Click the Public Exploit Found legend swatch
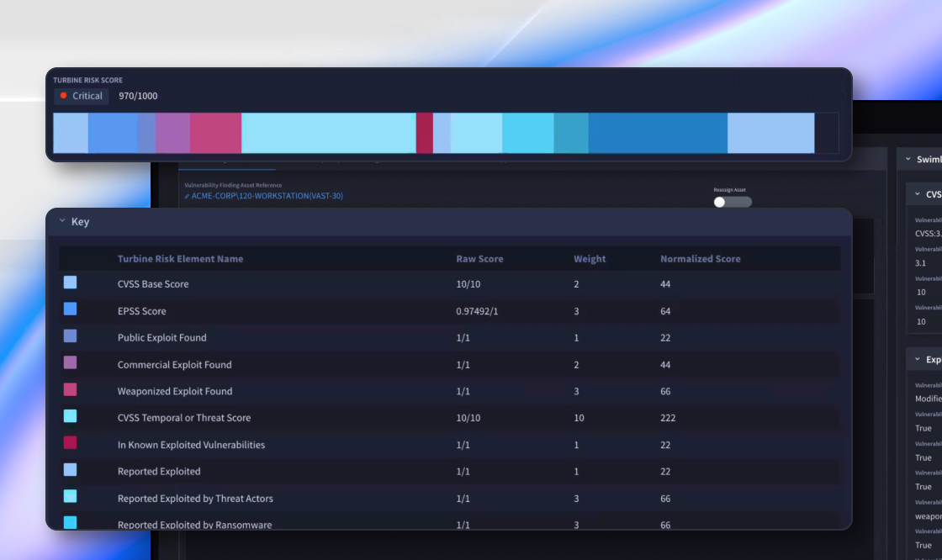The width and height of the screenshot is (942, 560). point(70,337)
